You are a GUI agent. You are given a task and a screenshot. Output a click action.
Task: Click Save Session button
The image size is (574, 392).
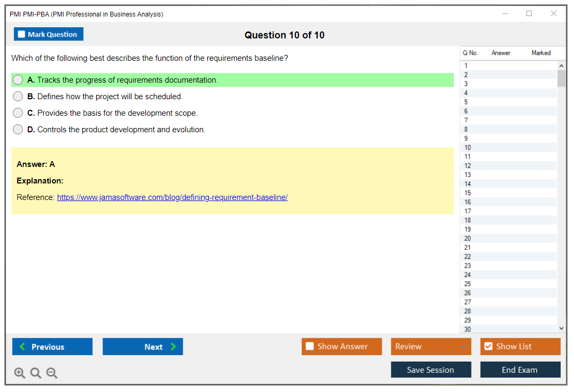430,370
